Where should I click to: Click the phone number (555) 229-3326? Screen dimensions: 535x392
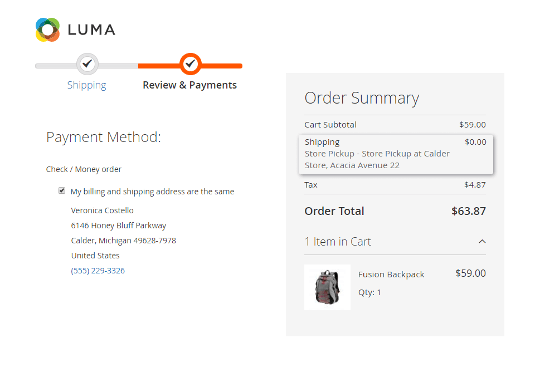(x=98, y=271)
